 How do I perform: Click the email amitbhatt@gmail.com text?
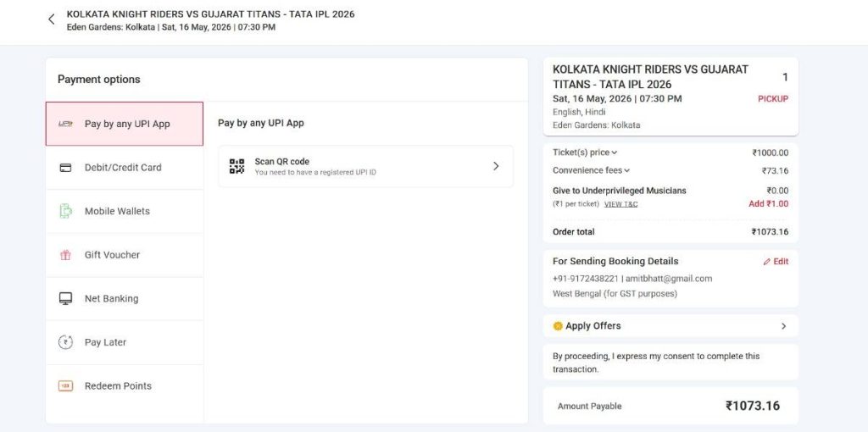669,279
